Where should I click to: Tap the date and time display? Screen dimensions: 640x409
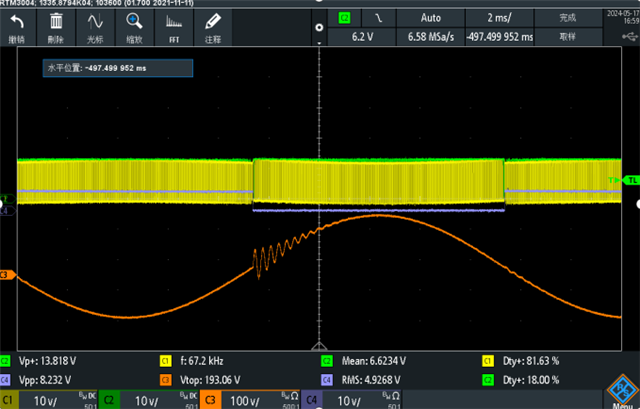(623, 17)
